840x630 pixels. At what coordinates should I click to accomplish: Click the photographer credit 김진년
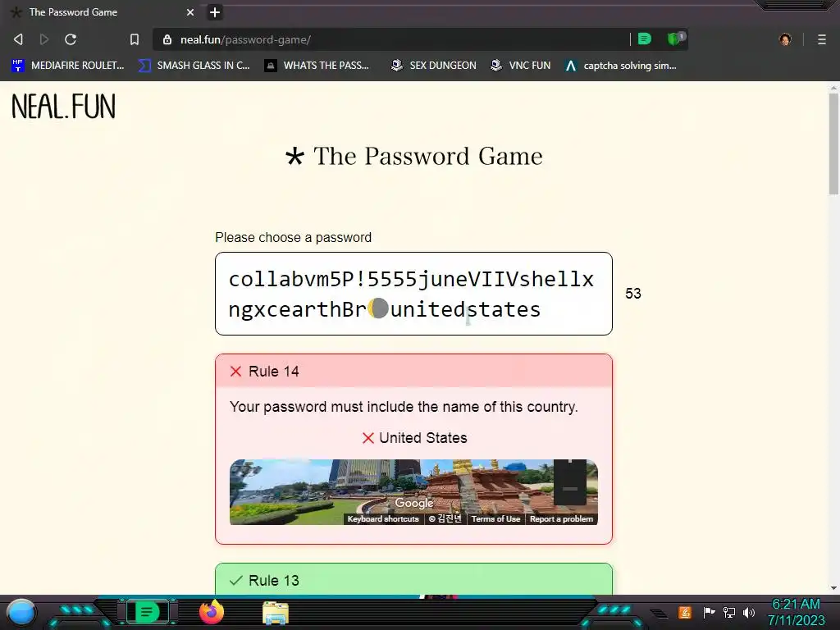tap(445, 518)
